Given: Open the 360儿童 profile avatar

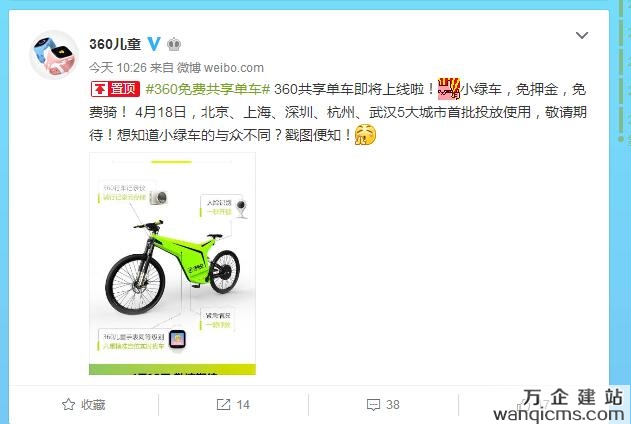Looking at the screenshot, I should 54,54.
